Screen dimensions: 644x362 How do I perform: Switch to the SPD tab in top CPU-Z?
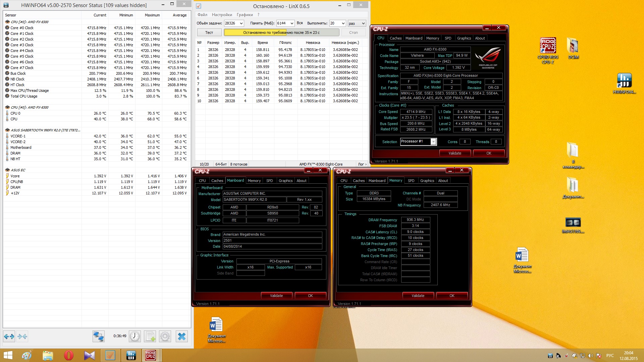(x=448, y=38)
